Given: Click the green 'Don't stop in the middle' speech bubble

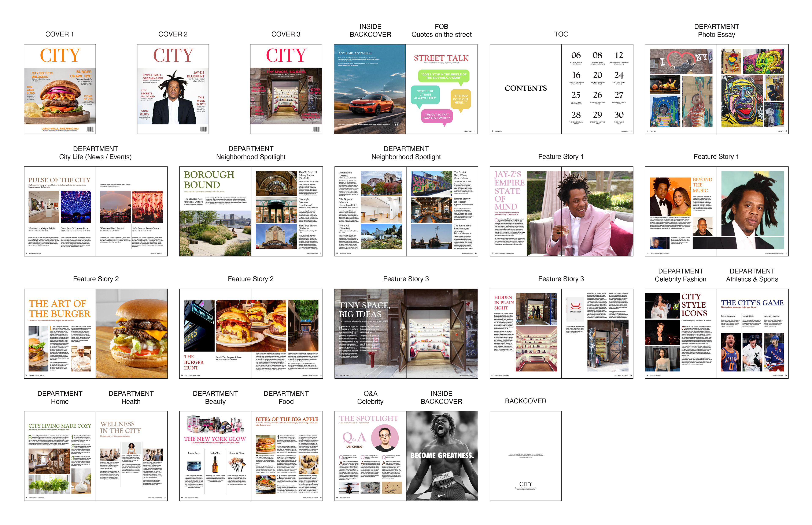Looking at the screenshot, I should (x=443, y=76).
